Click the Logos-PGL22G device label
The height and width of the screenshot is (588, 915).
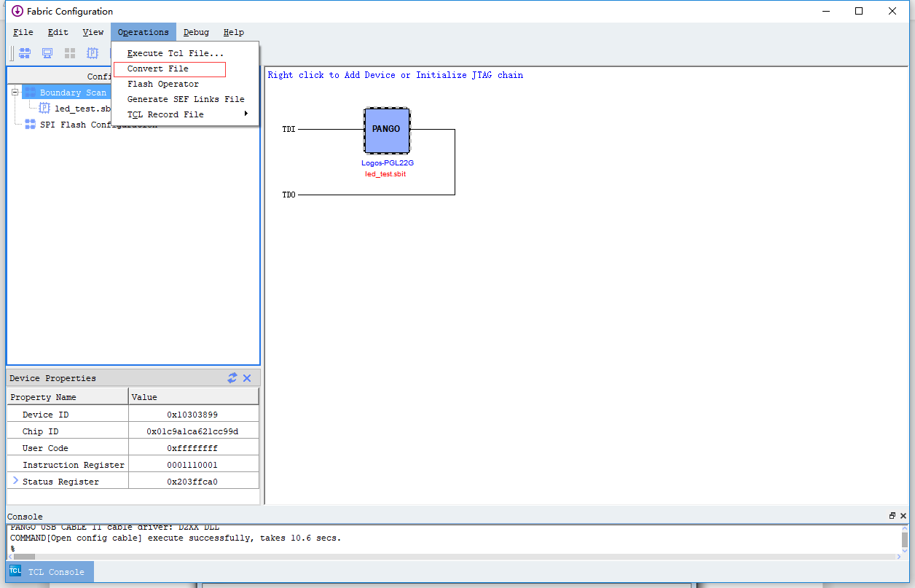point(388,163)
